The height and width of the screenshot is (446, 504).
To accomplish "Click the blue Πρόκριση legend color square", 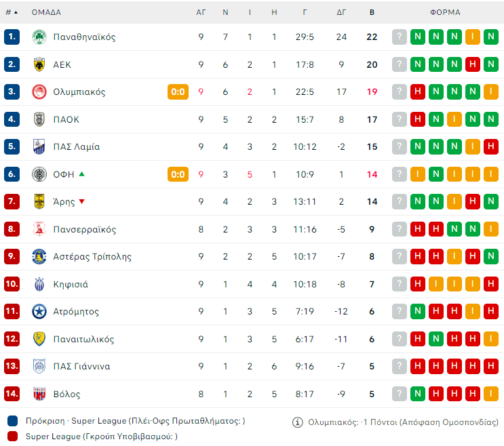I will pos(12,421).
